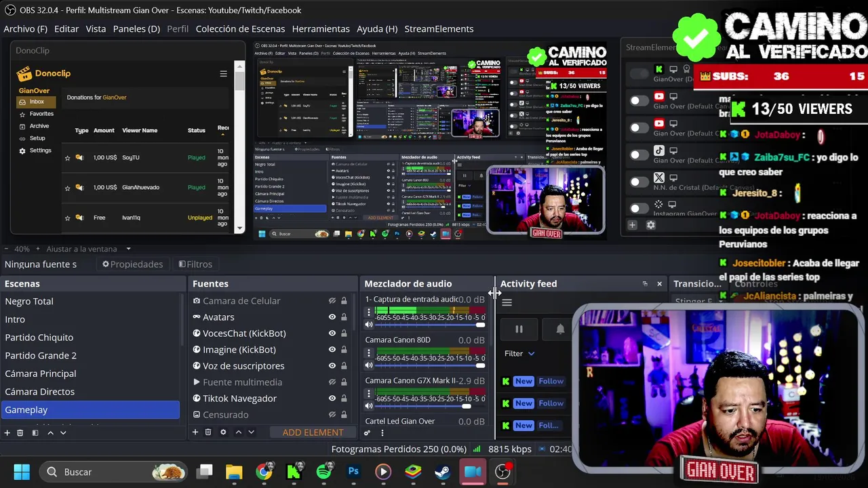Show the Fuente multimedia source
Viewport: 868px width, 488px height.
tap(332, 382)
